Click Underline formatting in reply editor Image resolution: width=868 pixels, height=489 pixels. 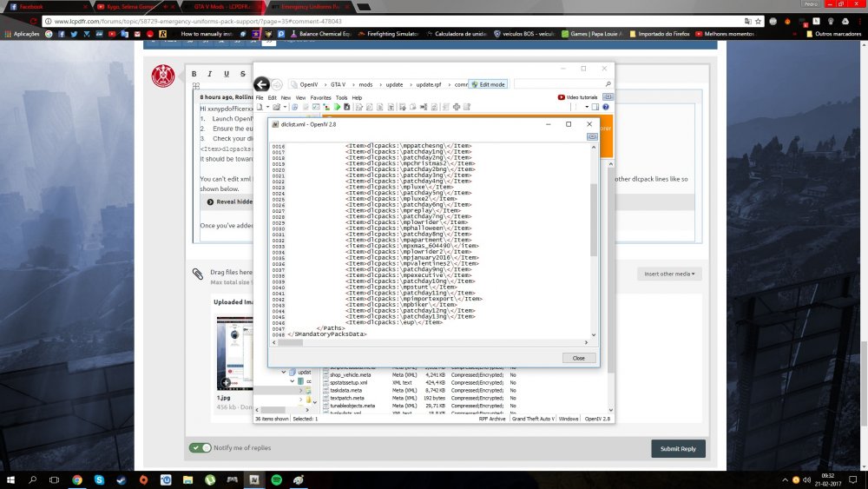[x=227, y=74]
